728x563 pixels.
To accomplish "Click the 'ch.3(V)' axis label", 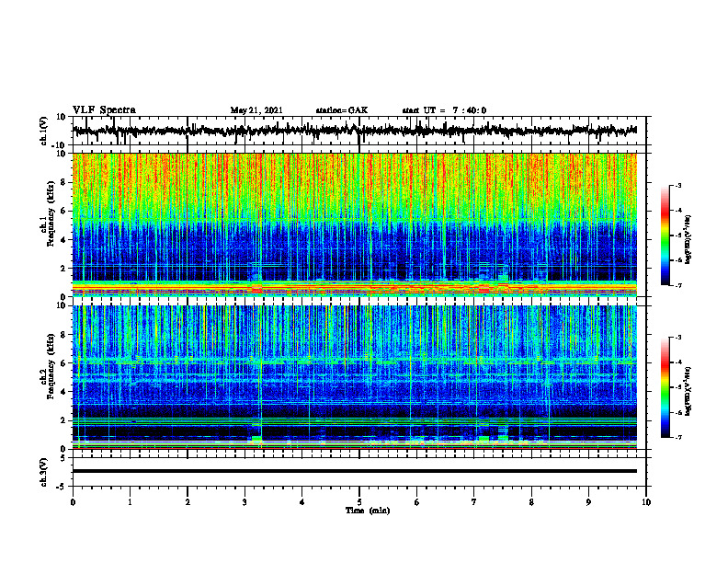I will (44, 473).
